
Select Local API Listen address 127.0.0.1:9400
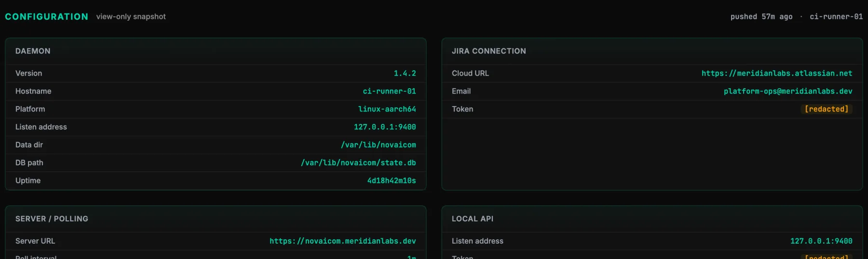821,241
